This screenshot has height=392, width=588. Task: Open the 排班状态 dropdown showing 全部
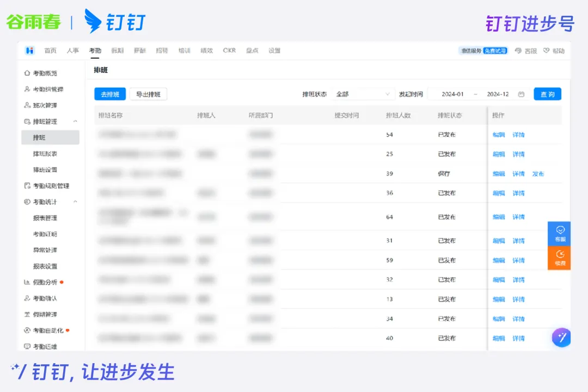click(x=363, y=94)
